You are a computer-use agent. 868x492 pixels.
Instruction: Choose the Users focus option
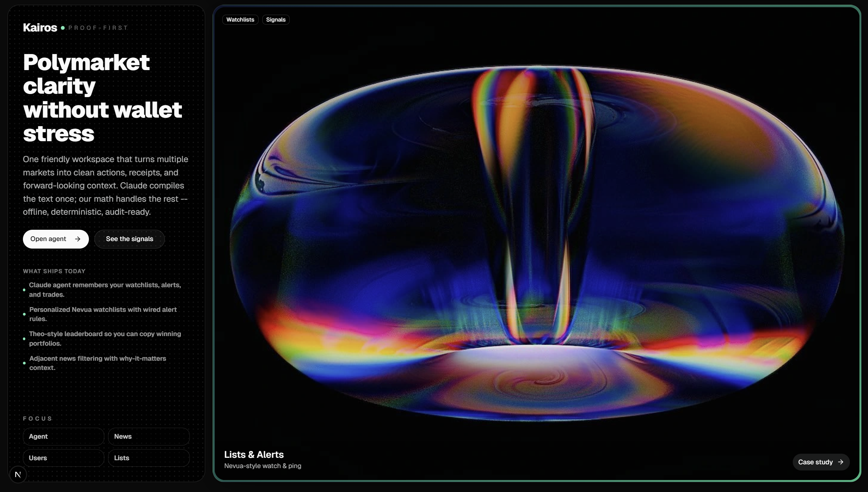[63, 458]
